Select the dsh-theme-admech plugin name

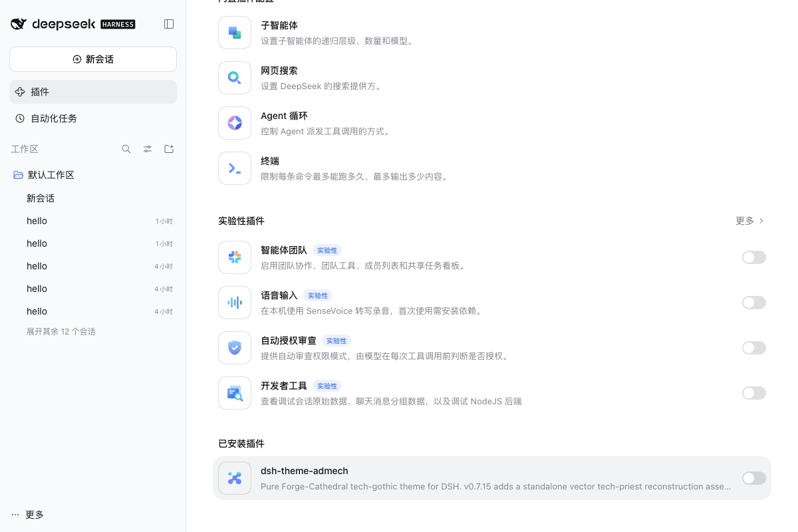coord(305,471)
